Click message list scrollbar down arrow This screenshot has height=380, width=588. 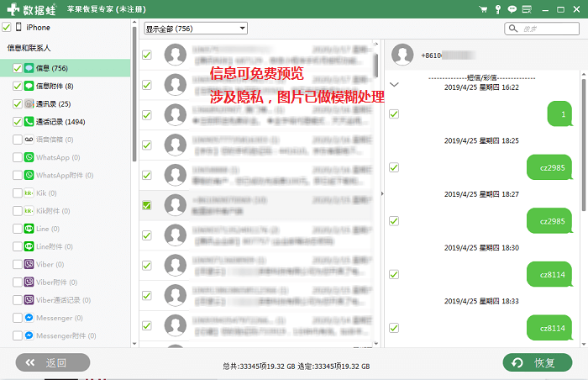[x=376, y=344]
